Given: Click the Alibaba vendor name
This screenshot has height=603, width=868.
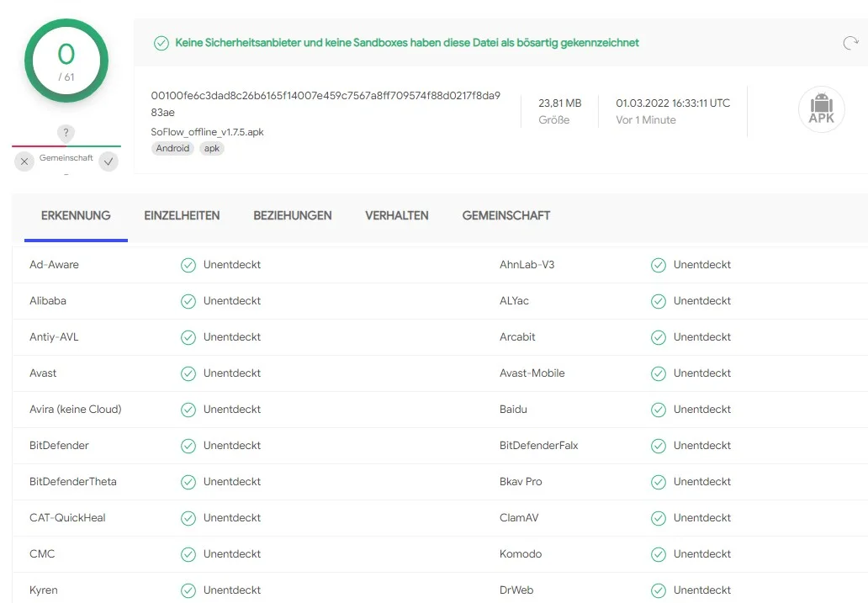Looking at the screenshot, I should [x=48, y=301].
